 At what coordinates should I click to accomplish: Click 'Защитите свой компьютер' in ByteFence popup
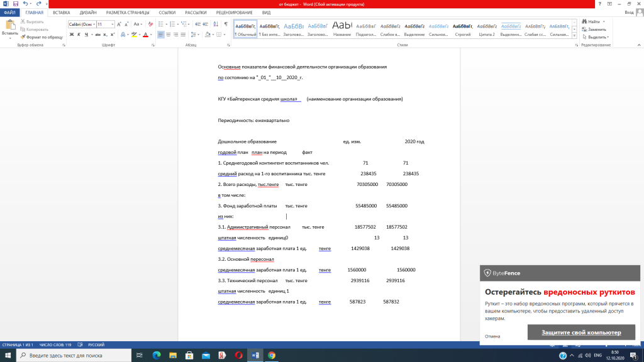(580, 332)
